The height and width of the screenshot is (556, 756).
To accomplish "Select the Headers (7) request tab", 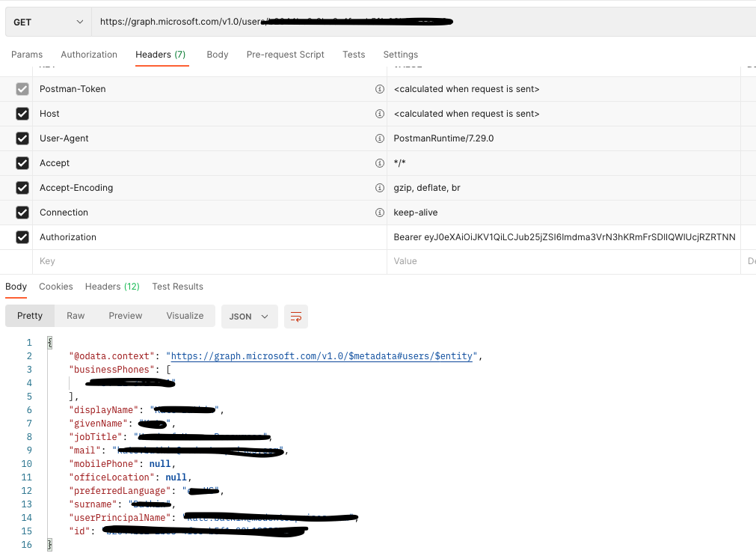I will pyautogui.click(x=161, y=55).
